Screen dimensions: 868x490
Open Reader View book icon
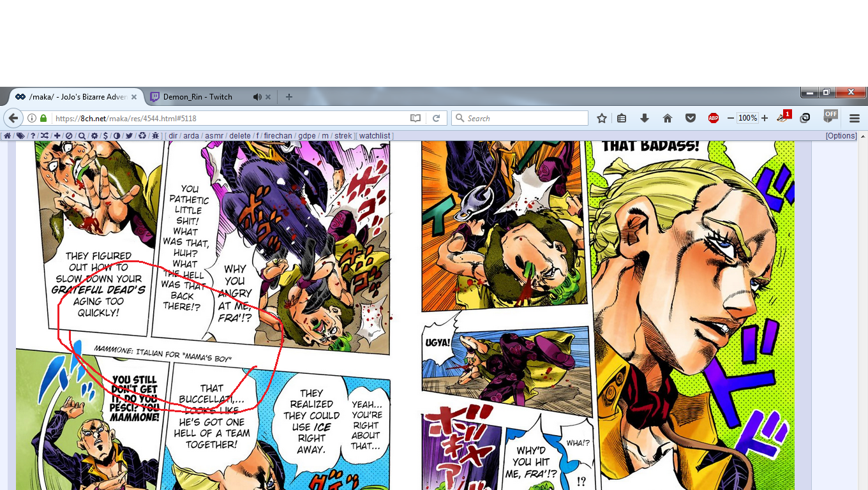[x=415, y=118]
